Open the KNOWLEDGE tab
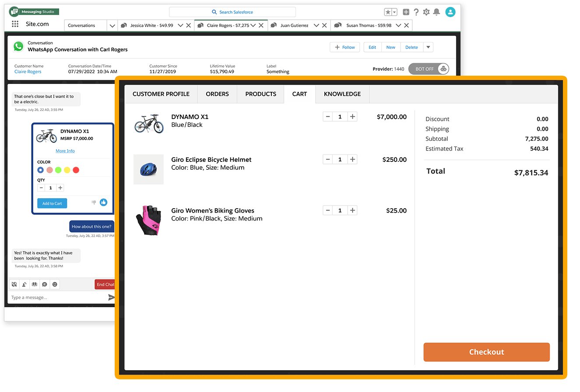Screen dimensions: 580x392 (342, 94)
